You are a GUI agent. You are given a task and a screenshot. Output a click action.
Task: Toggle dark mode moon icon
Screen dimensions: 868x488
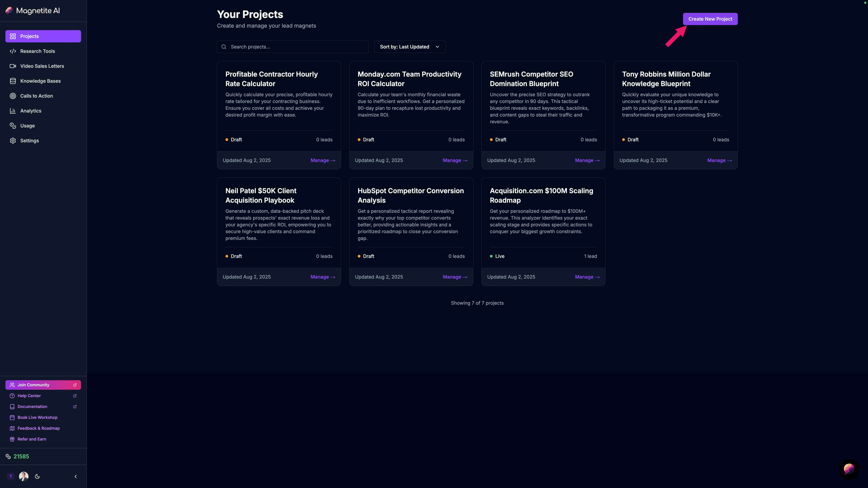click(37, 476)
